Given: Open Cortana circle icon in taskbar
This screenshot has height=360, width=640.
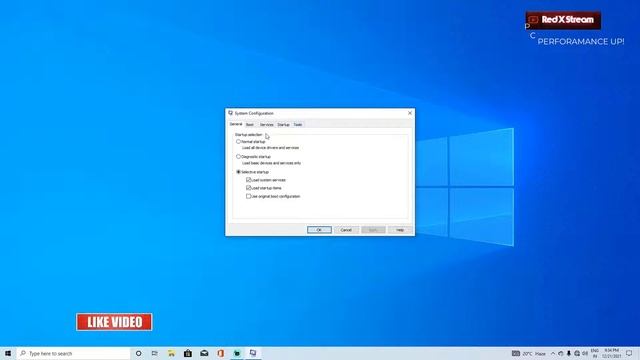Looking at the screenshot, I should tap(138, 353).
